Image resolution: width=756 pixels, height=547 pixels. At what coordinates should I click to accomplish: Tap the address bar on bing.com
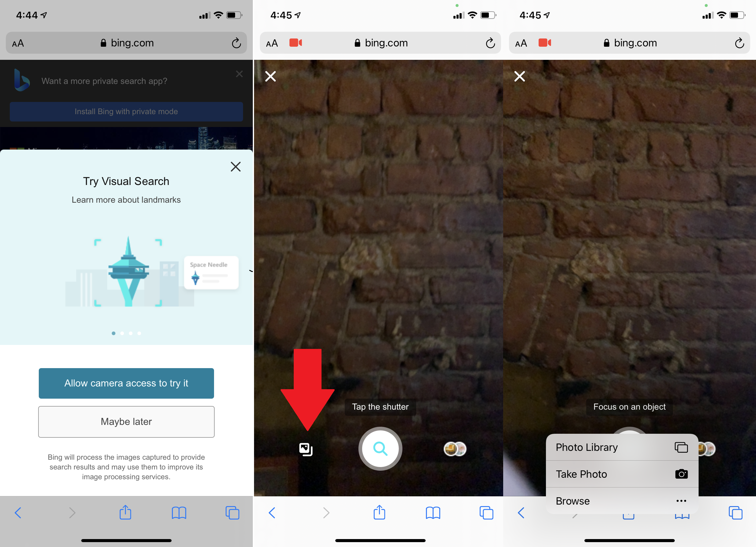point(126,43)
